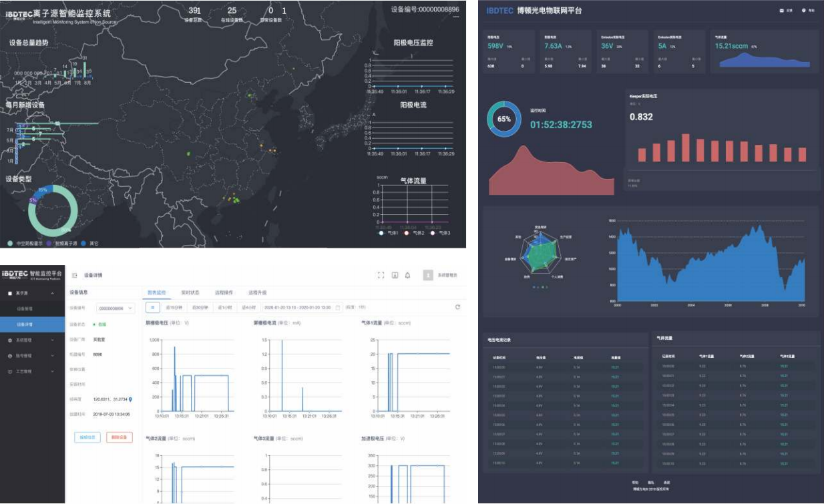Switch to the 图表监控 tab
Screen dimensions: 824x504
pyautogui.click(x=156, y=292)
